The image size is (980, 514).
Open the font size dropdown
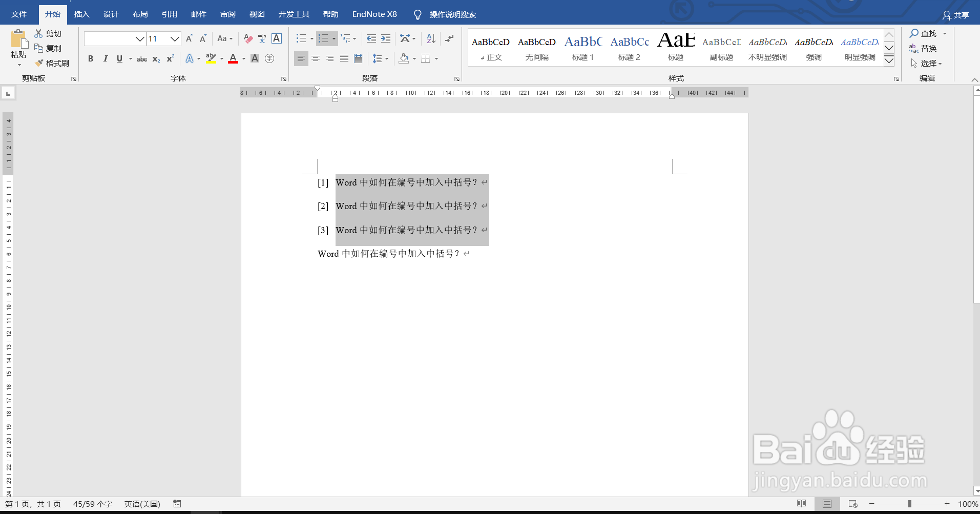point(175,38)
